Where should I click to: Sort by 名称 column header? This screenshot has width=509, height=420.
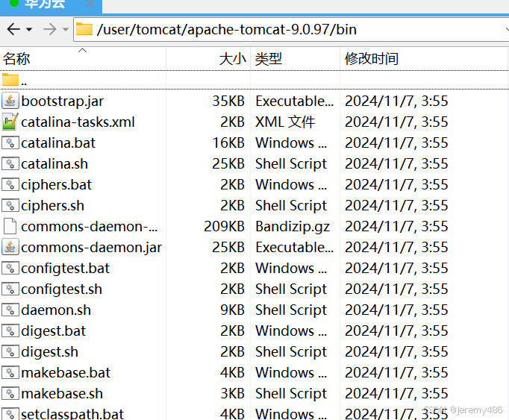[83, 59]
